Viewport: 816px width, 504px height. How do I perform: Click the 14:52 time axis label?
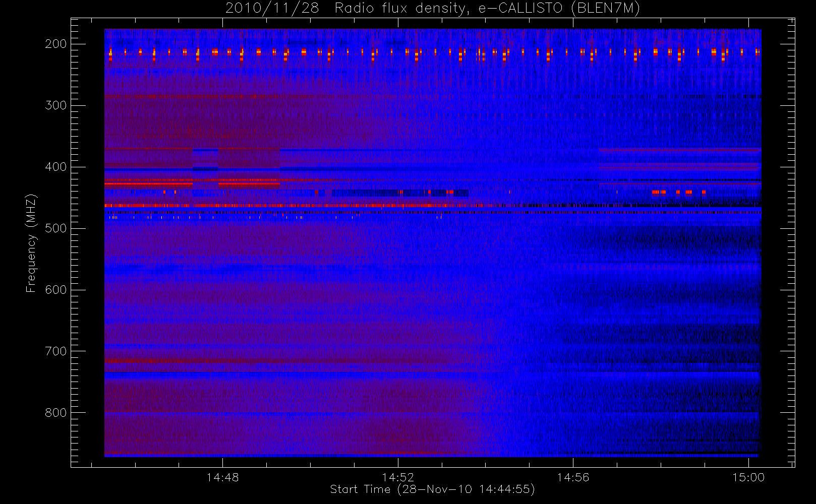[x=398, y=477]
